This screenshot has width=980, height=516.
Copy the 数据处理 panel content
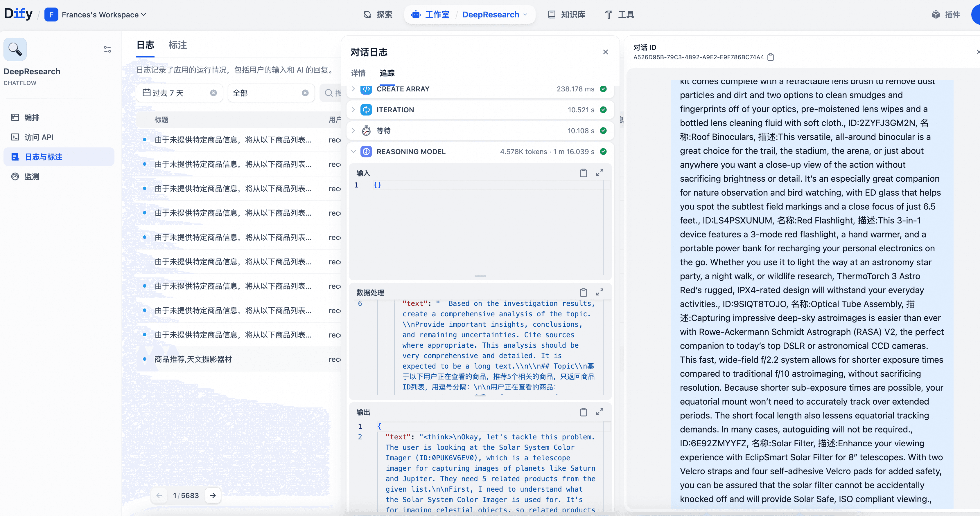click(583, 293)
